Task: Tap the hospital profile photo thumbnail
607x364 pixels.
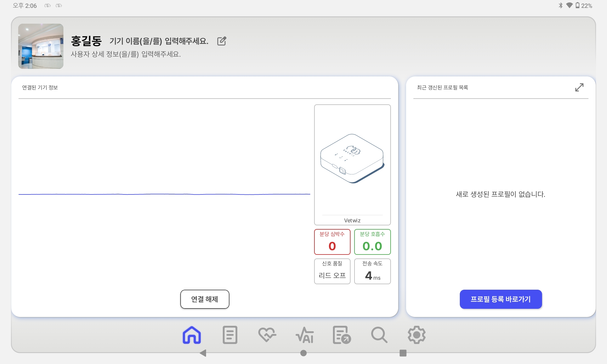Action: click(41, 46)
